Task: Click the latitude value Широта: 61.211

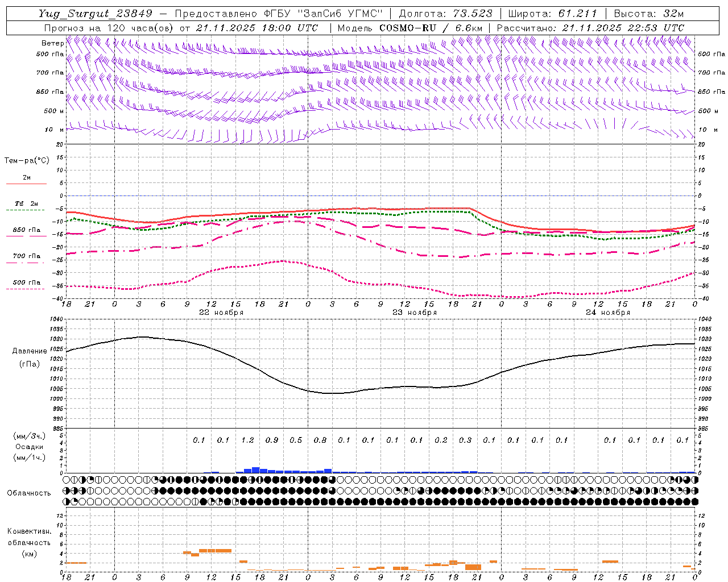Action: (553, 14)
